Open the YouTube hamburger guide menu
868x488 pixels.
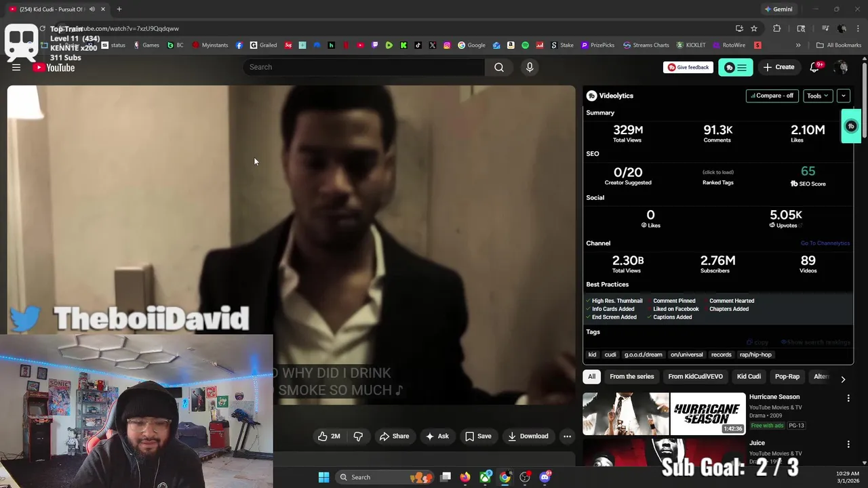coord(16,67)
